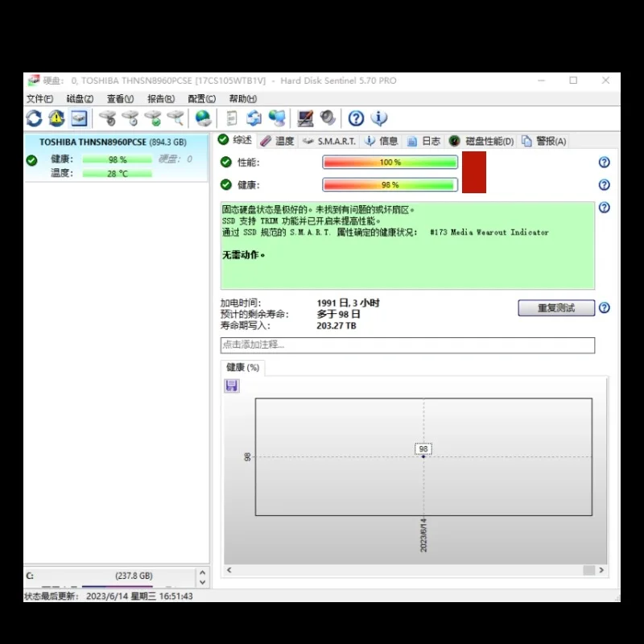Click the disk with green checkmark icon
Viewport: 644px width, 644px height.
[x=153, y=118]
